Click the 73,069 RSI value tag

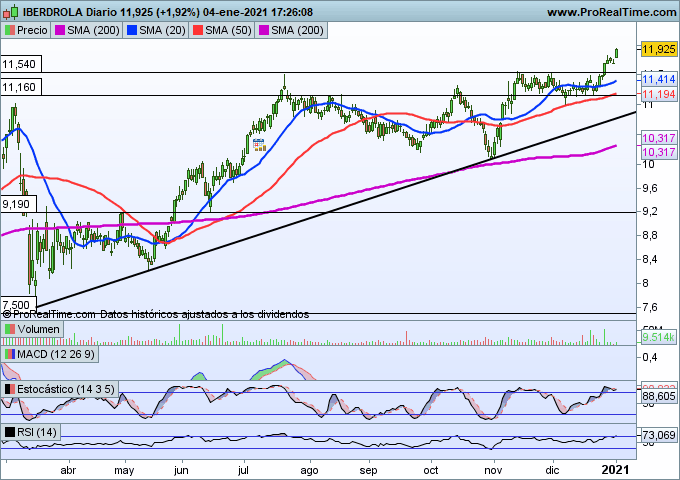pos(659,434)
